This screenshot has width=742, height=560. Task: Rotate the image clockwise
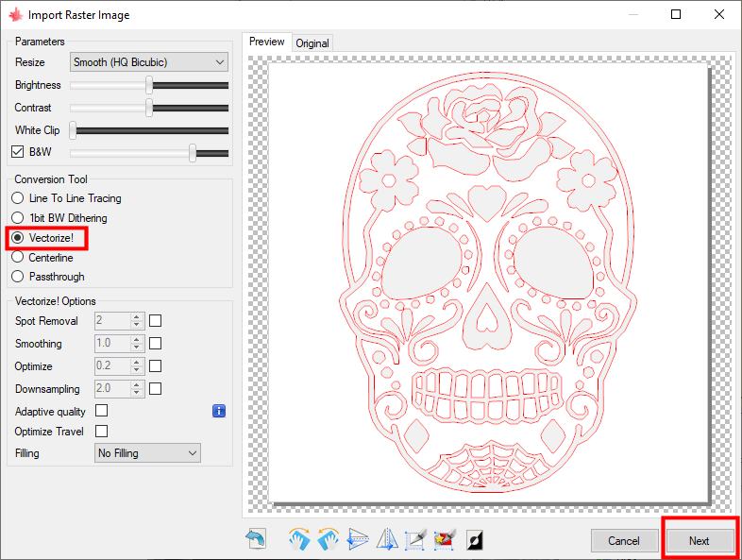click(x=298, y=540)
